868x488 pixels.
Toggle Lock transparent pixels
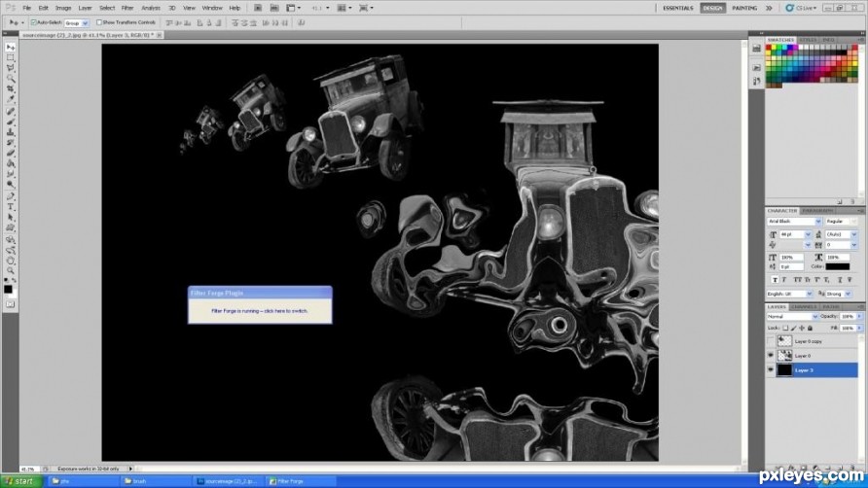coord(785,329)
